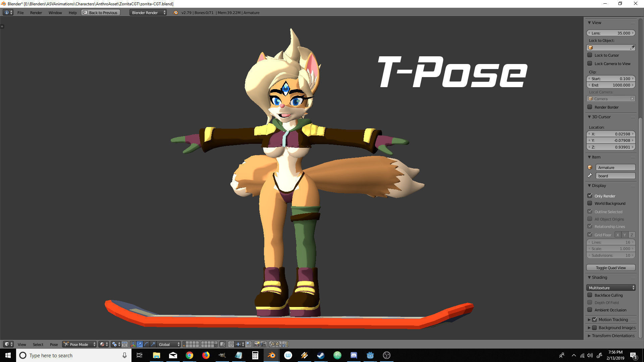Enable Ambient Occlusion checkbox
Viewport: 644px width, 362px height.
click(590, 310)
